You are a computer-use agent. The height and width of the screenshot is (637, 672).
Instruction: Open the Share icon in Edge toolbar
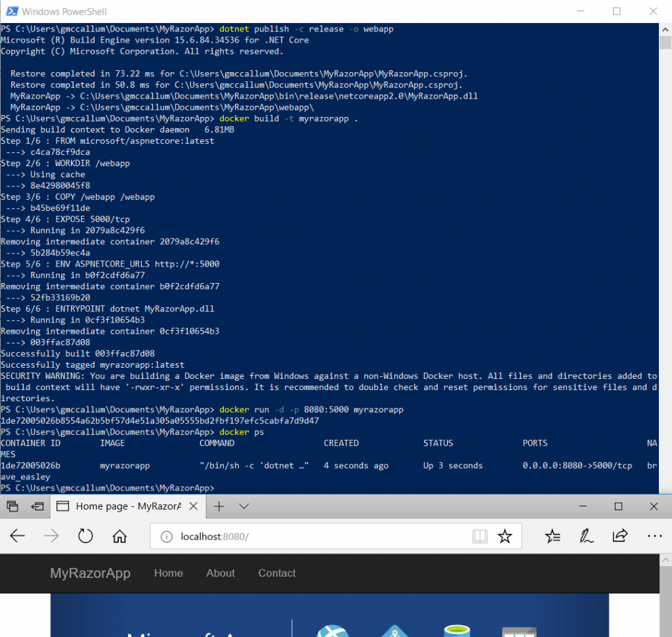[x=620, y=536]
